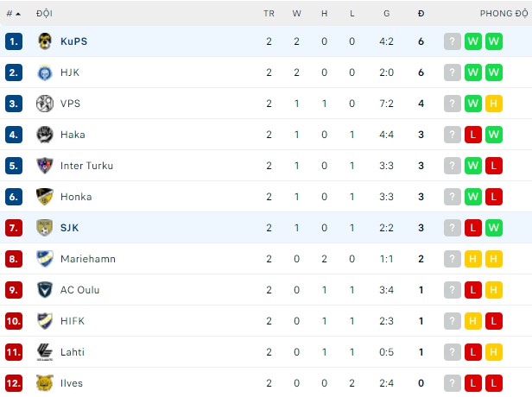Click Inter Turku's red L form badge
The width and height of the screenshot is (532, 397).
[494, 166]
